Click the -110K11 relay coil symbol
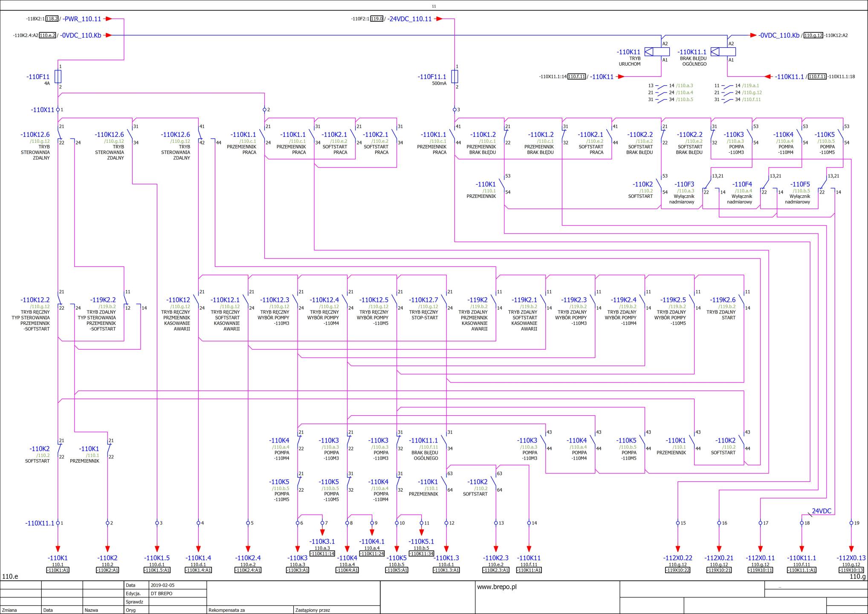This screenshot has width=868, height=614. pyautogui.click(x=657, y=52)
